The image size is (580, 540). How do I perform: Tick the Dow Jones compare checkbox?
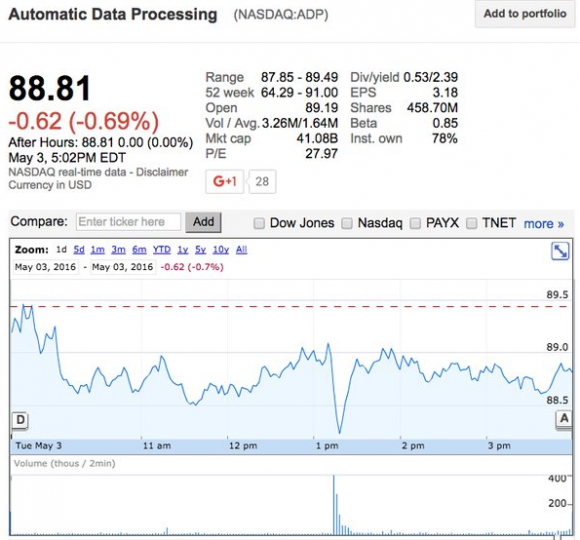coord(259,223)
